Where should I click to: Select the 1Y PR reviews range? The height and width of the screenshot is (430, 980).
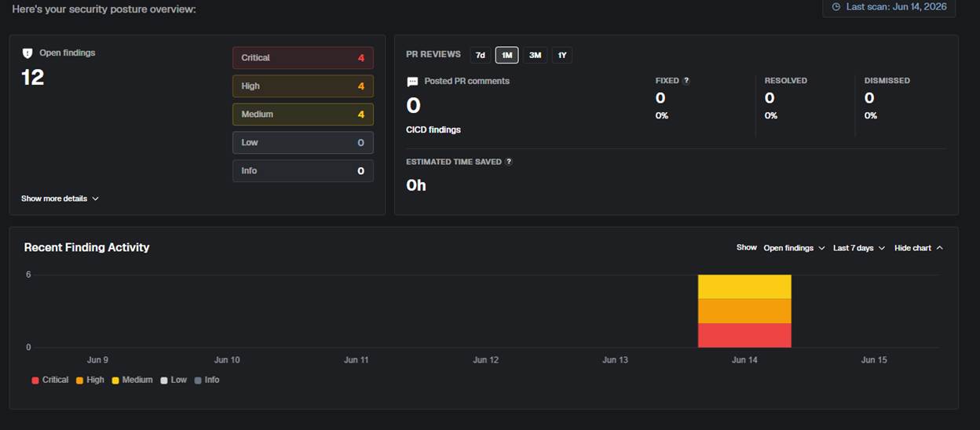point(561,55)
